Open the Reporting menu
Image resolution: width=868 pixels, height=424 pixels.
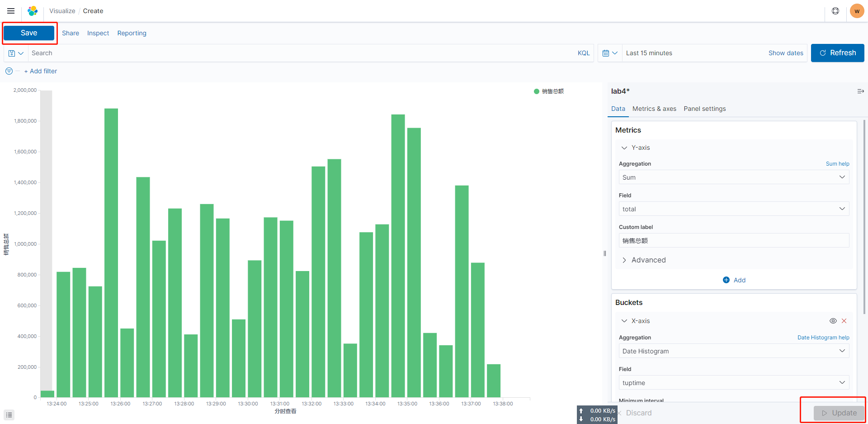tap(132, 33)
